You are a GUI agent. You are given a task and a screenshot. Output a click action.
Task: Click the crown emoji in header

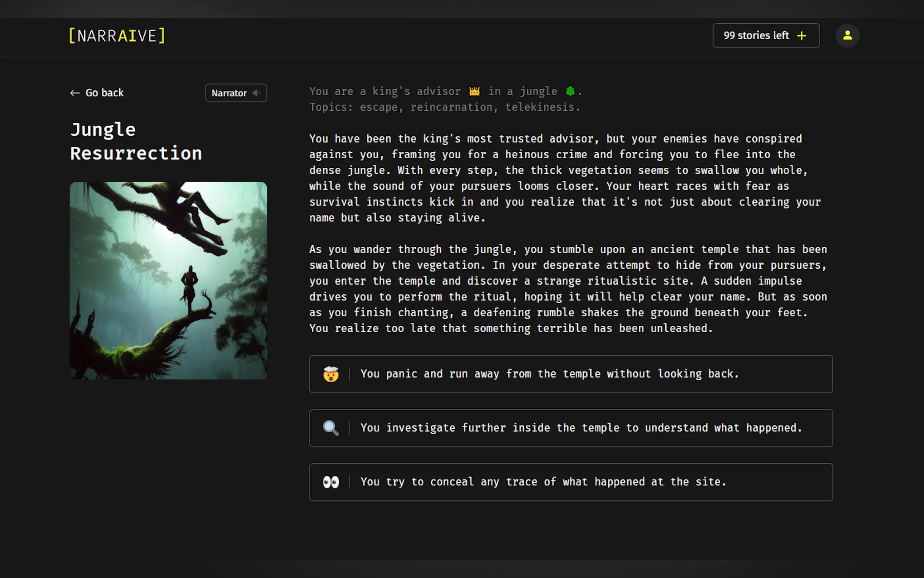(x=474, y=91)
